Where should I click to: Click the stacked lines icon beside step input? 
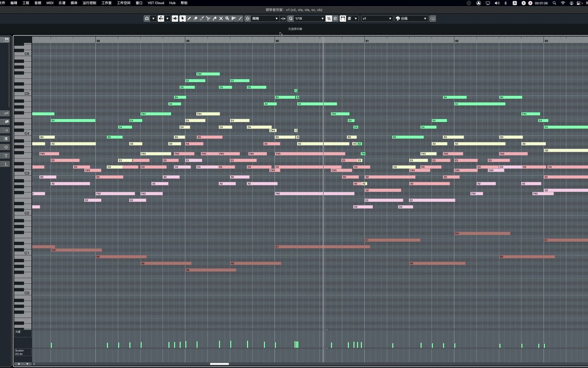349,18
